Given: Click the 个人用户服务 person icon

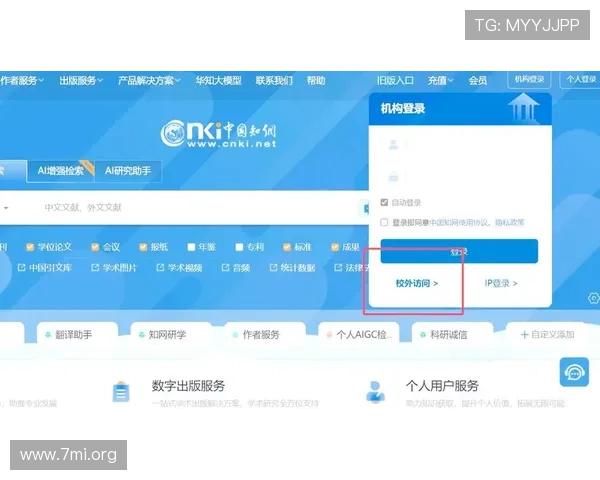Looking at the screenshot, I should coord(375,392).
